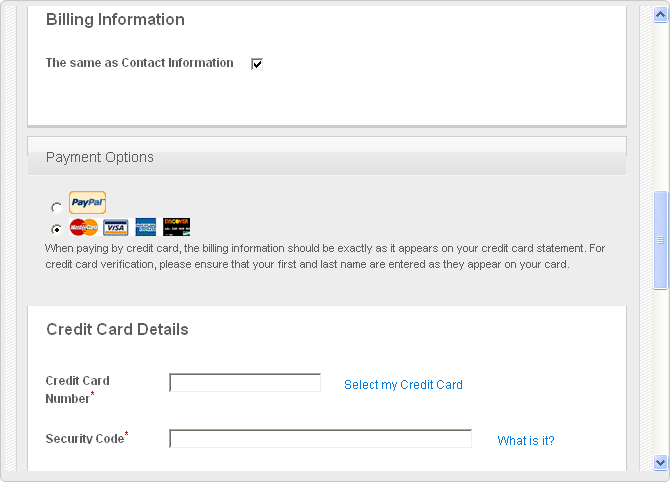The width and height of the screenshot is (670, 482).
Task: Focus the Credit Card Number field
Action: (x=245, y=382)
